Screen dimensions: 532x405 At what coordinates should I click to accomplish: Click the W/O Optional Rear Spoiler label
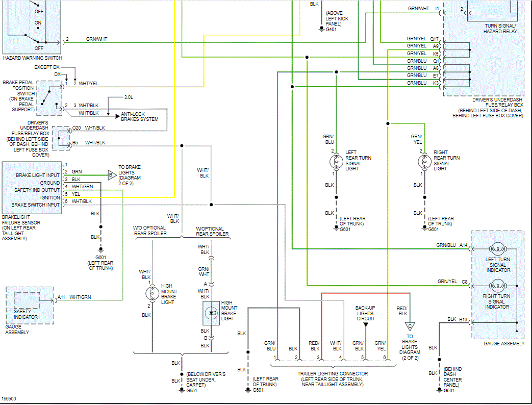pos(150,231)
